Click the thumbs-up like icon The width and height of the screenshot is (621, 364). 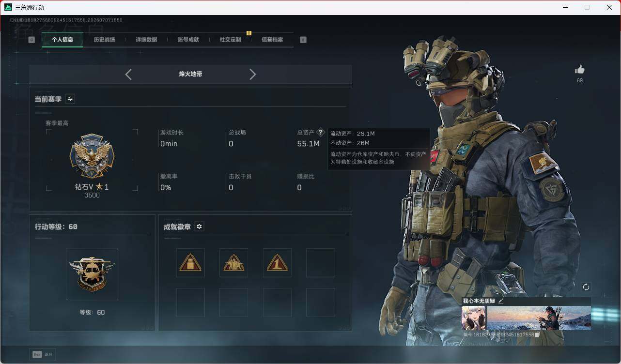tap(579, 70)
